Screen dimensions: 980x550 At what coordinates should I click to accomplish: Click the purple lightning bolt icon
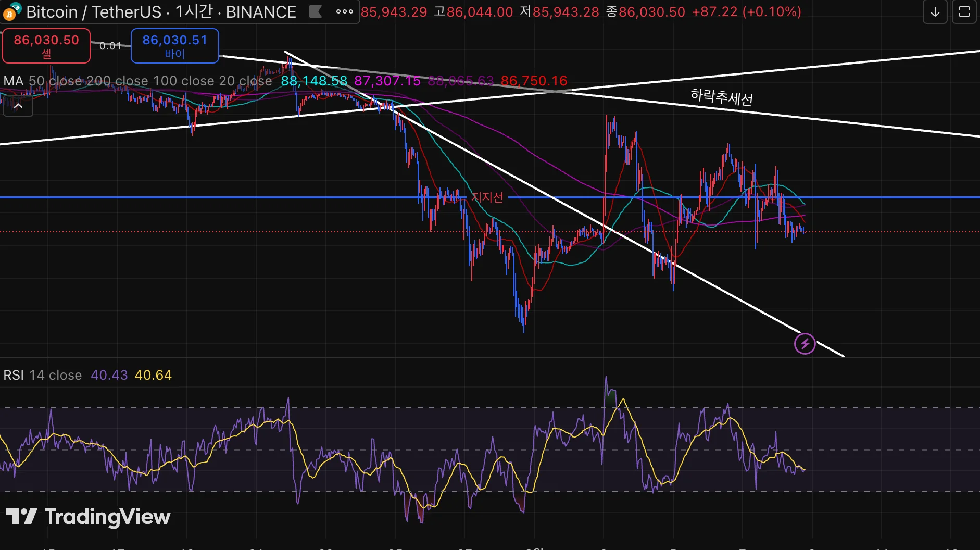click(x=805, y=344)
